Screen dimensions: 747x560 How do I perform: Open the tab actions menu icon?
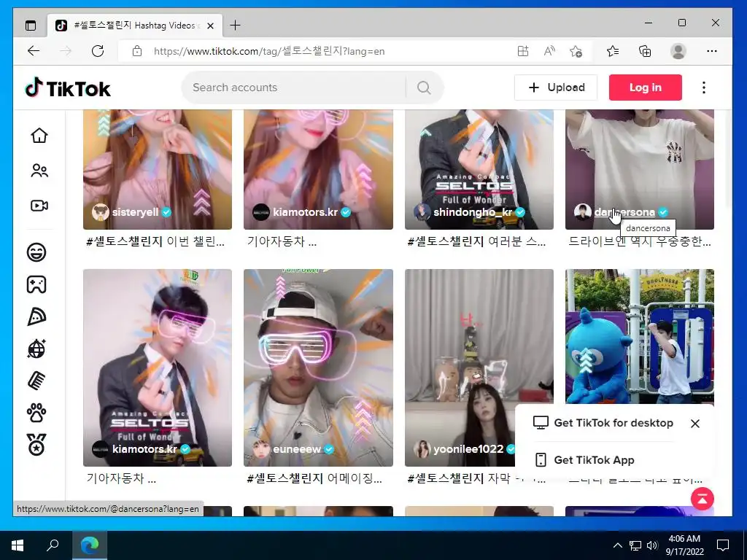click(31, 26)
